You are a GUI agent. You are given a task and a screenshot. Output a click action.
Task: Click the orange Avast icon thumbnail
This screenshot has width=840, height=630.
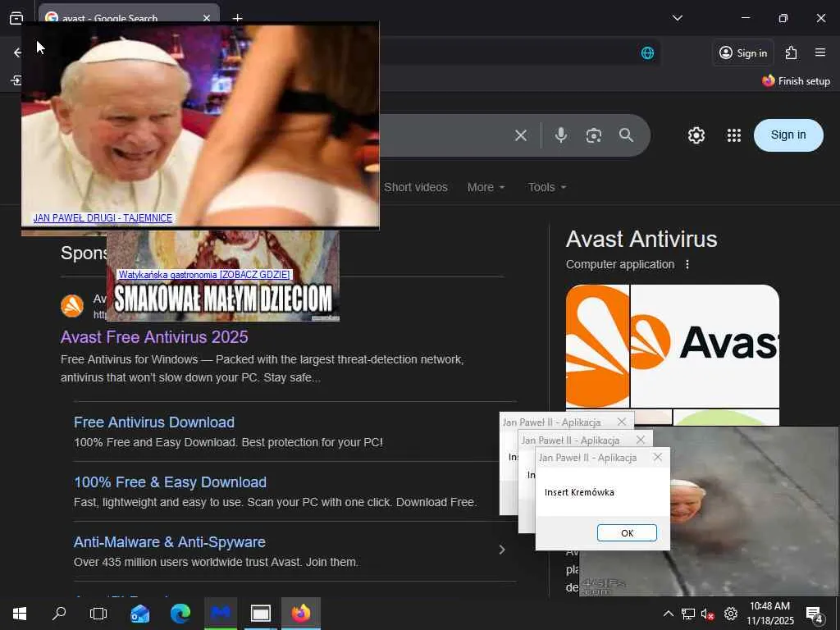[x=597, y=346]
